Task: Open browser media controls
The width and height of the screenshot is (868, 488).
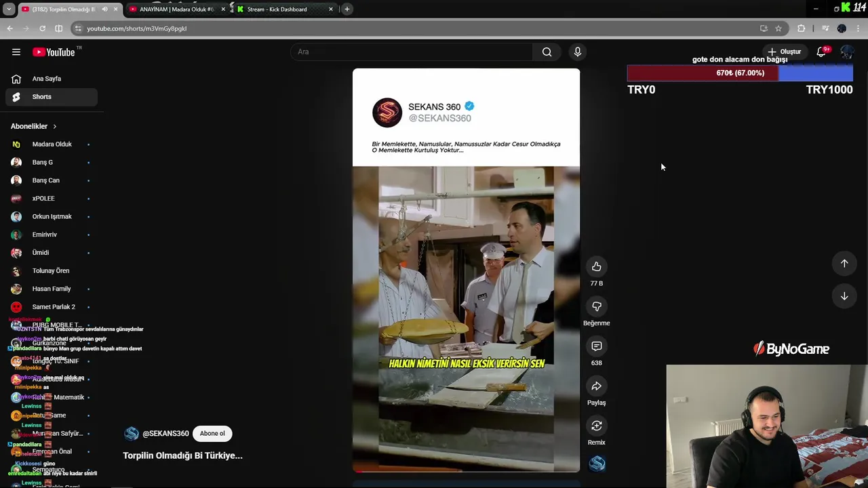Action: coord(825,28)
